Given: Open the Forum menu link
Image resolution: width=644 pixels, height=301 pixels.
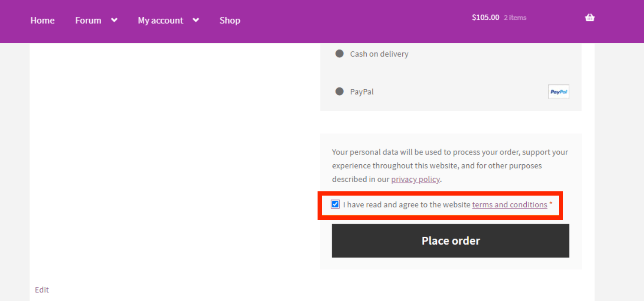Looking at the screenshot, I should click(88, 20).
